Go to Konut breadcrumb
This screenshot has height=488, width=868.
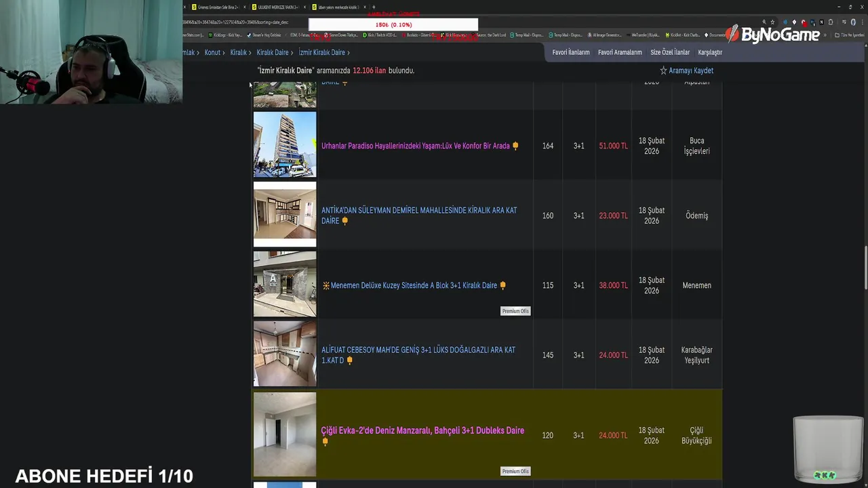coord(212,52)
